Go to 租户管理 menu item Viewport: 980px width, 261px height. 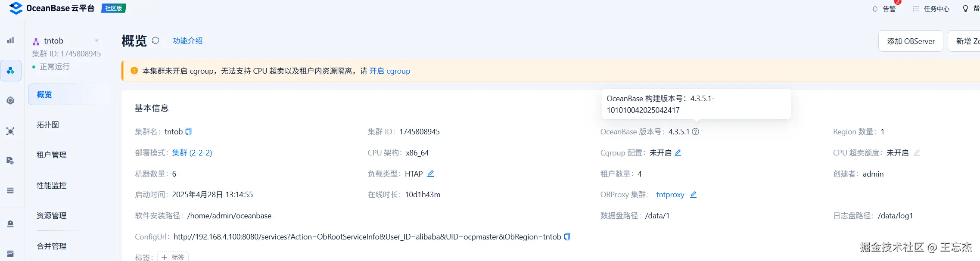tap(51, 155)
